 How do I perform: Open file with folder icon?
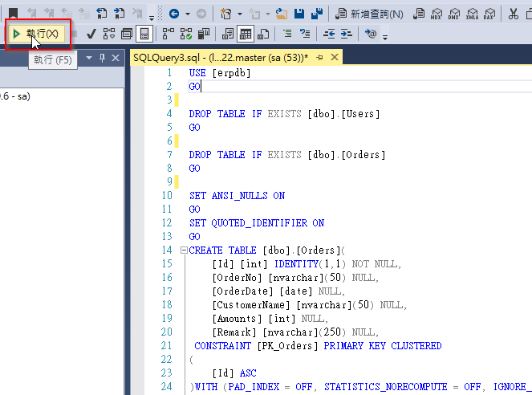[282, 14]
